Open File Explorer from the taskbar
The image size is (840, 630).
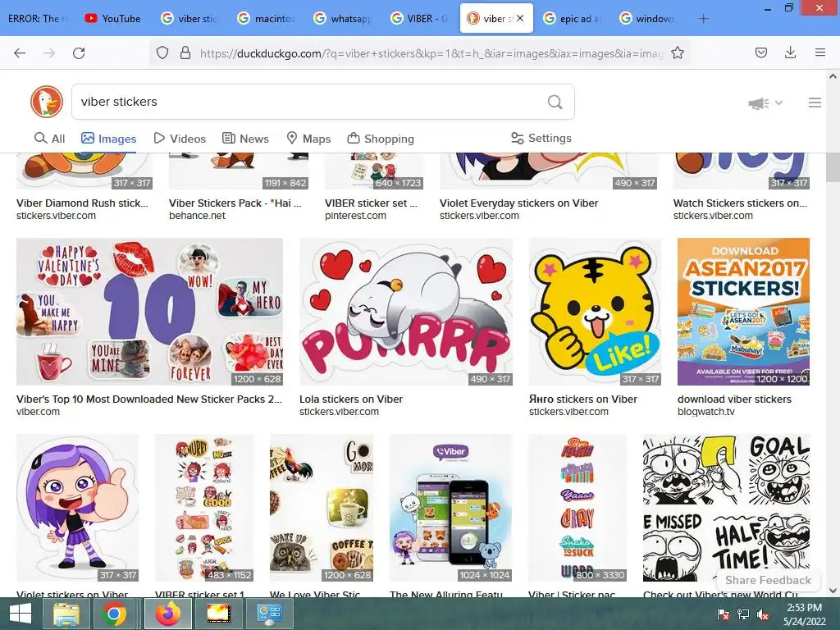[66, 614]
